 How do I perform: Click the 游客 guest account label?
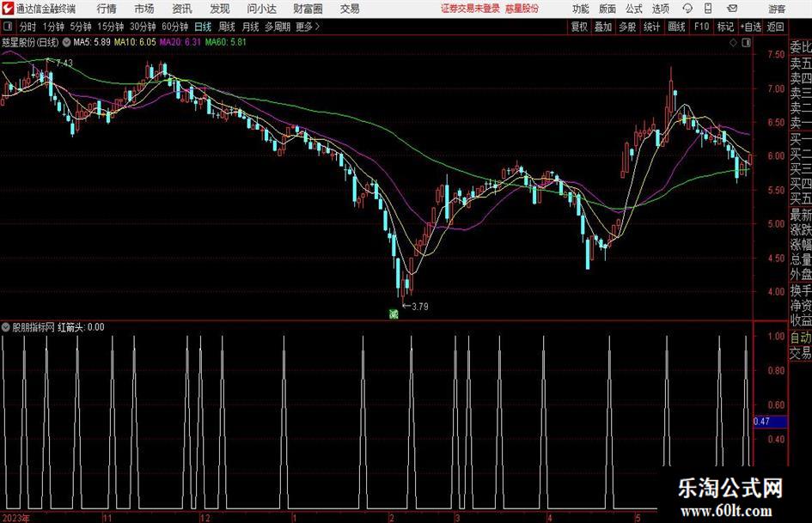[777, 9]
